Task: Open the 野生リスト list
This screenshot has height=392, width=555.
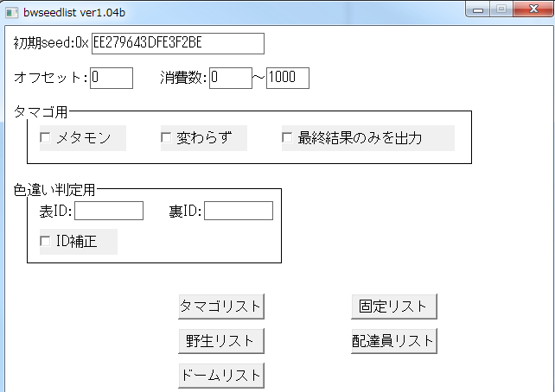Action: [221, 341]
